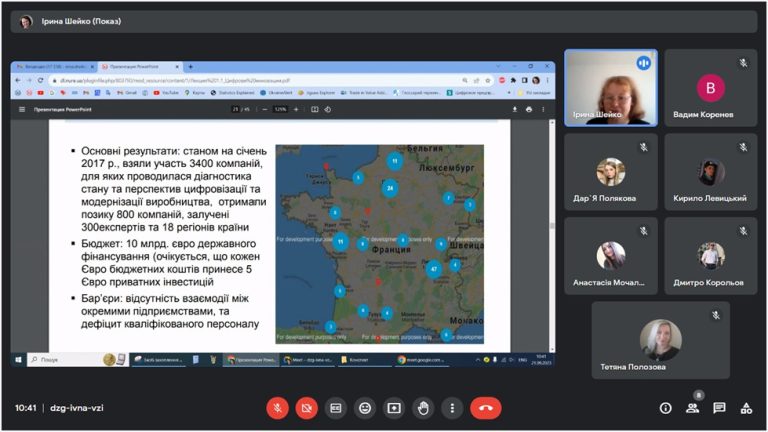Click the meeting code dzg-ivna-vzi
Viewport: 768px width, 432px height.
pyautogui.click(x=76, y=408)
